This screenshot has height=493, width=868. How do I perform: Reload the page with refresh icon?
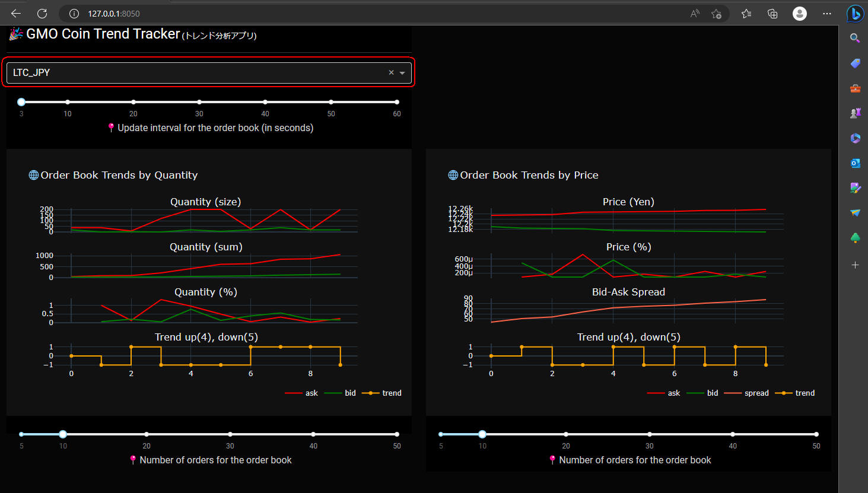pyautogui.click(x=42, y=13)
